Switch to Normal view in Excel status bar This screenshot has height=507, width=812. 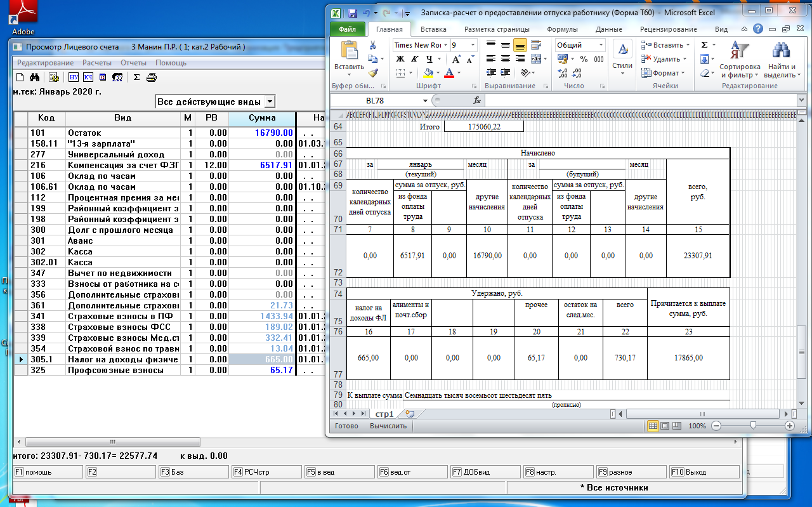(x=653, y=426)
